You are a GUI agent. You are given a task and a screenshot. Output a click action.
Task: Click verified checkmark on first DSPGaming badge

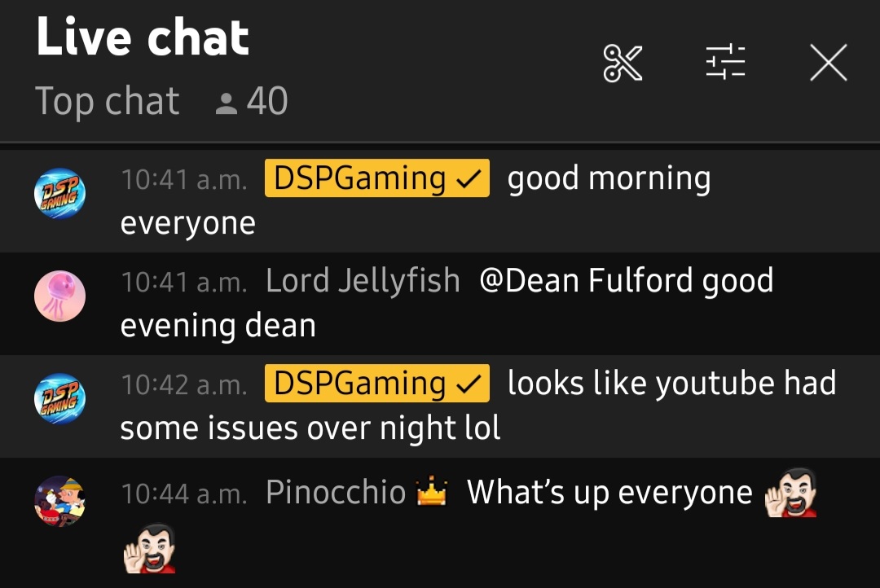pos(469,179)
